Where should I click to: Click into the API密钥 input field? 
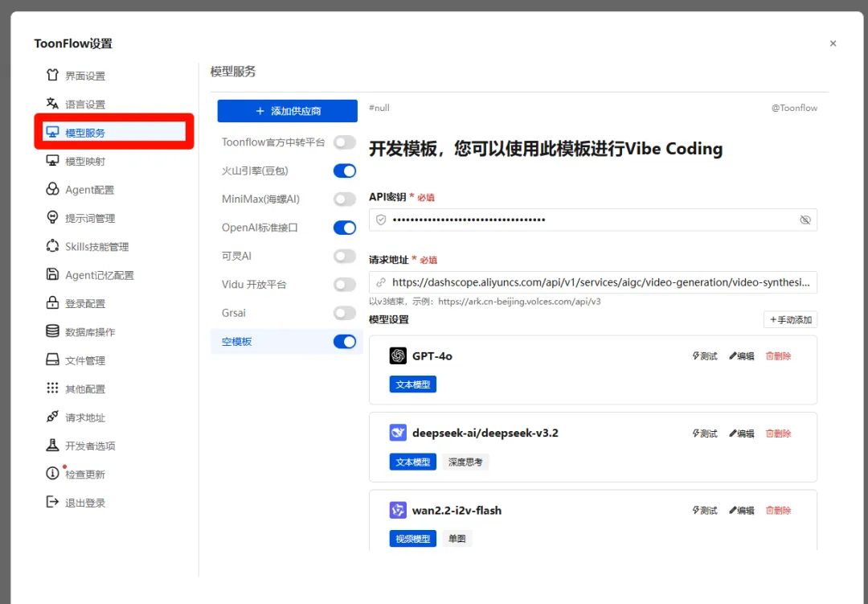pos(593,220)
